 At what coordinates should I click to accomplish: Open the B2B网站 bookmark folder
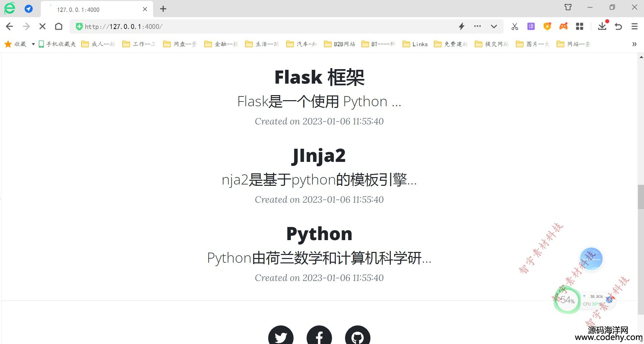pyautogui.click(x=340, y=44)
